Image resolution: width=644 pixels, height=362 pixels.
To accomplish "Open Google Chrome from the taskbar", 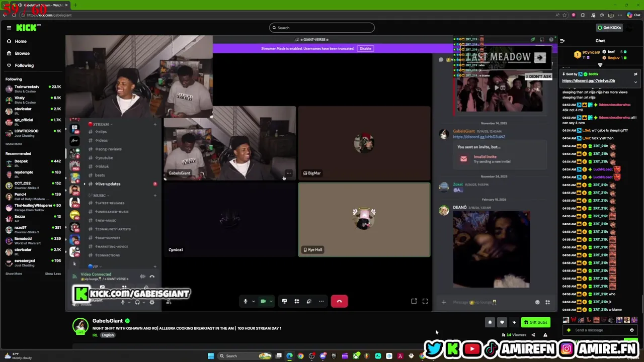I will click(x=300, y=356).
